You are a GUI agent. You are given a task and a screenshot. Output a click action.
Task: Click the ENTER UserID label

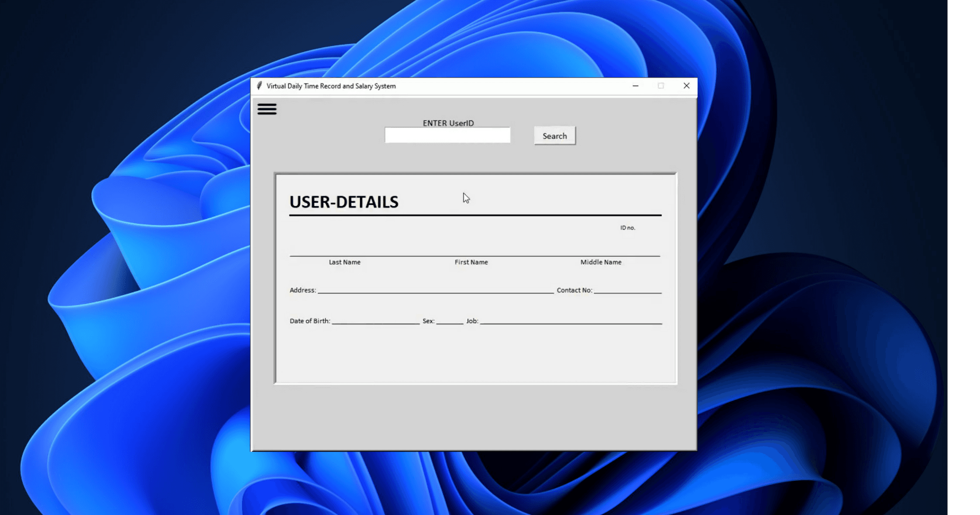[x=448, y=123]
